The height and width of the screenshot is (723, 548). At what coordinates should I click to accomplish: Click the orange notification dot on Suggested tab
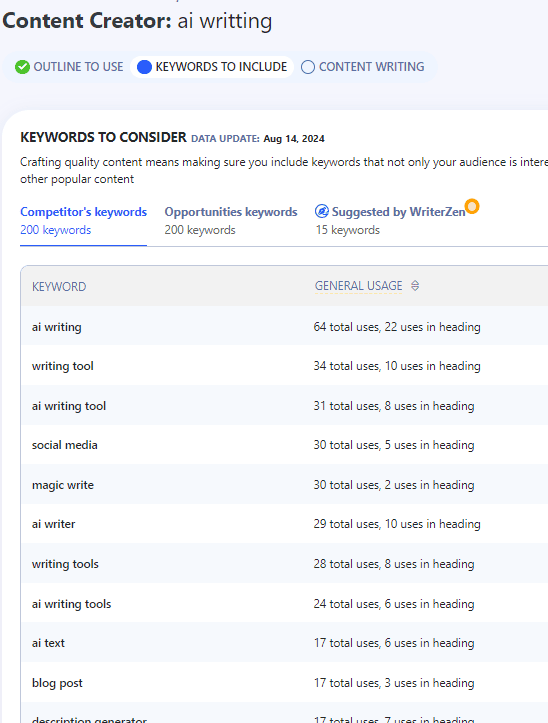472,206
